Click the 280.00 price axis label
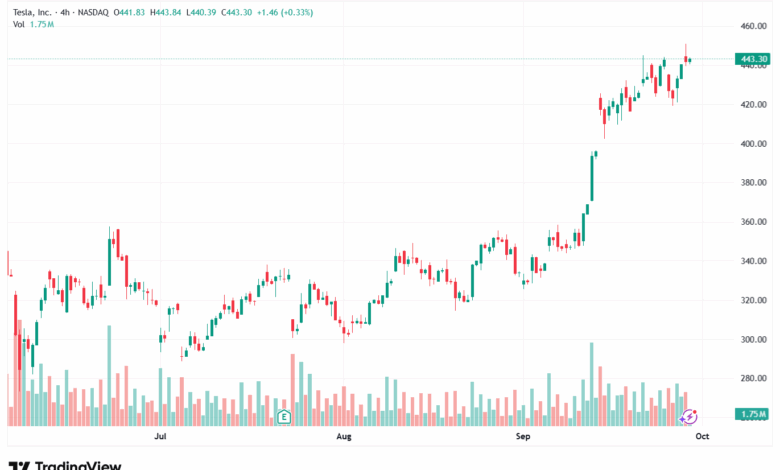 click(753, 378)
